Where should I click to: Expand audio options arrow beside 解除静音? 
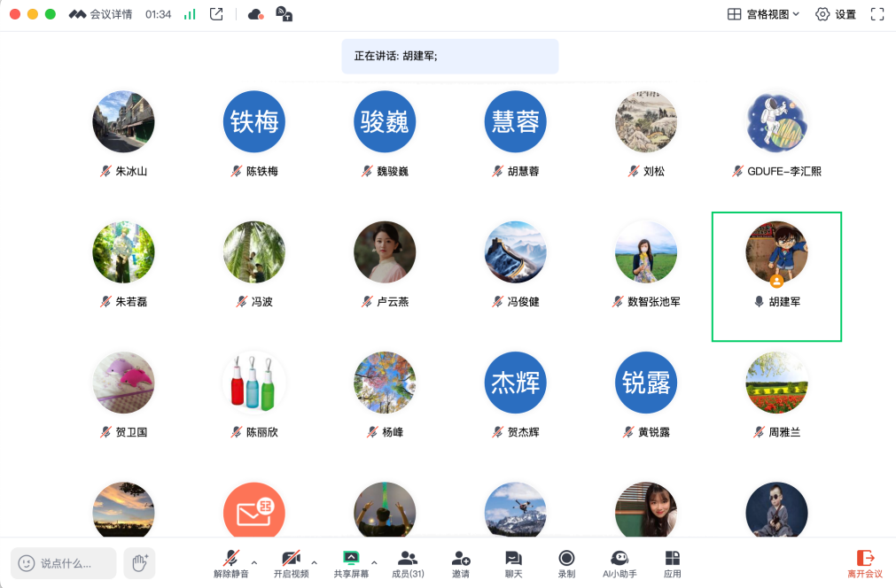[254, 563]
